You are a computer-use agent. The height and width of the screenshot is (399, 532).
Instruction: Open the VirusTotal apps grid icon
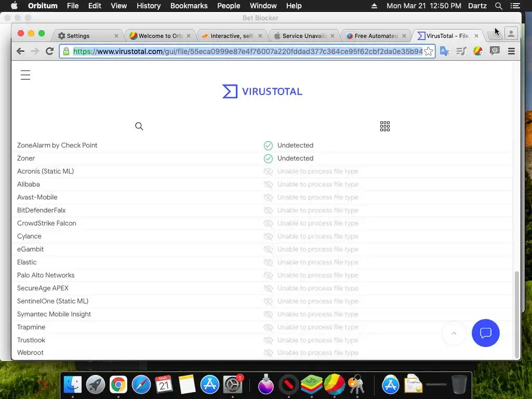(x=385, y=126)
